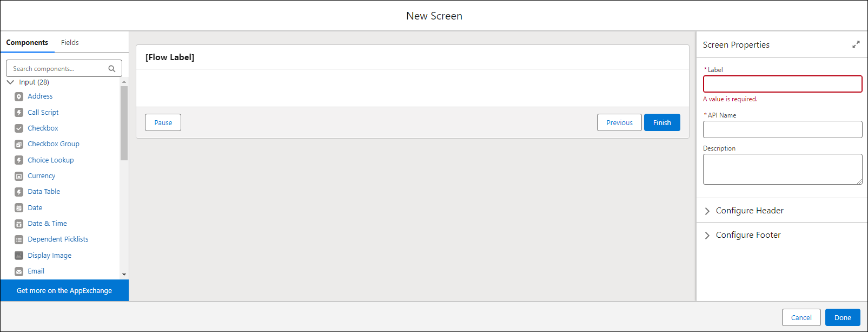
Task: Expand the Screen Properties panel icon
Action: (x=856, y=44)
